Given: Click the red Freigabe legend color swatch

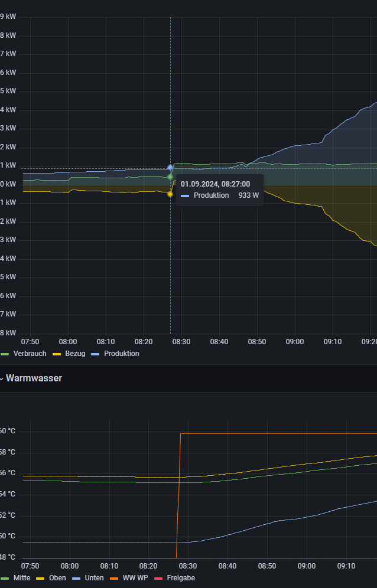Looking at the screenshot, I should pos(158,579).
